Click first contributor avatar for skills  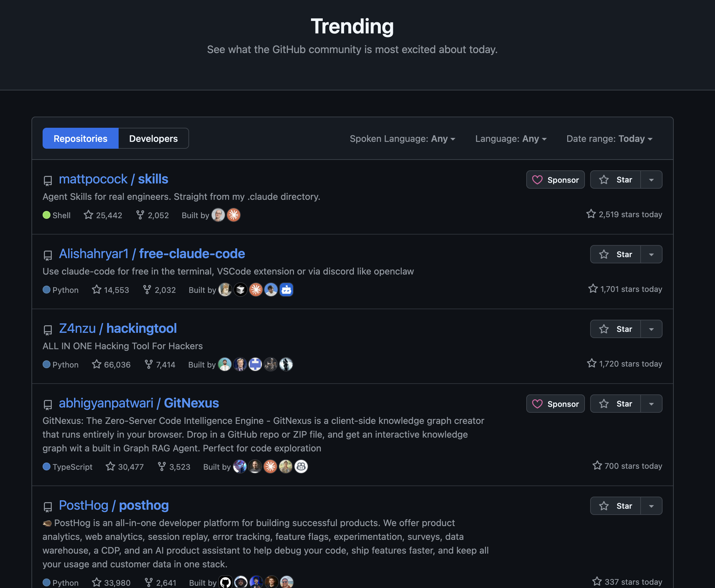(x=218, y=215)
